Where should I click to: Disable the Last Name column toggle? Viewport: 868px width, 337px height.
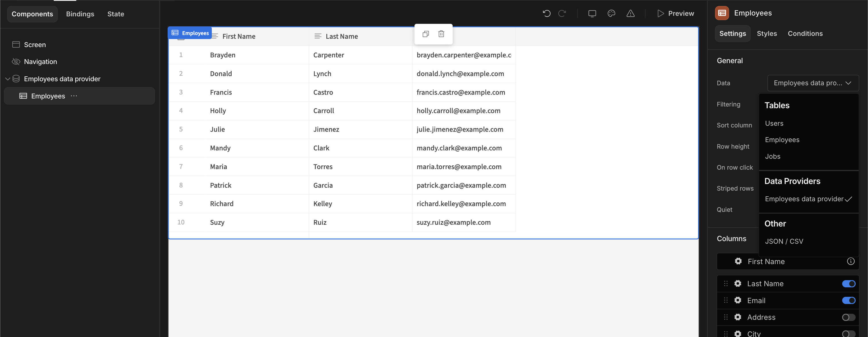coord(848,284)
